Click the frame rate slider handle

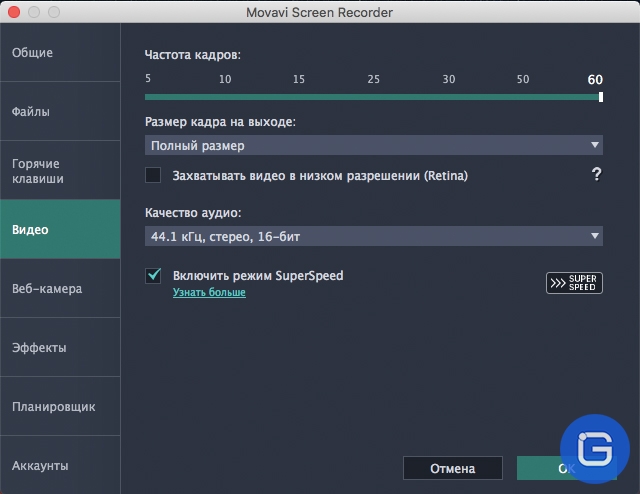pos(601,97)
